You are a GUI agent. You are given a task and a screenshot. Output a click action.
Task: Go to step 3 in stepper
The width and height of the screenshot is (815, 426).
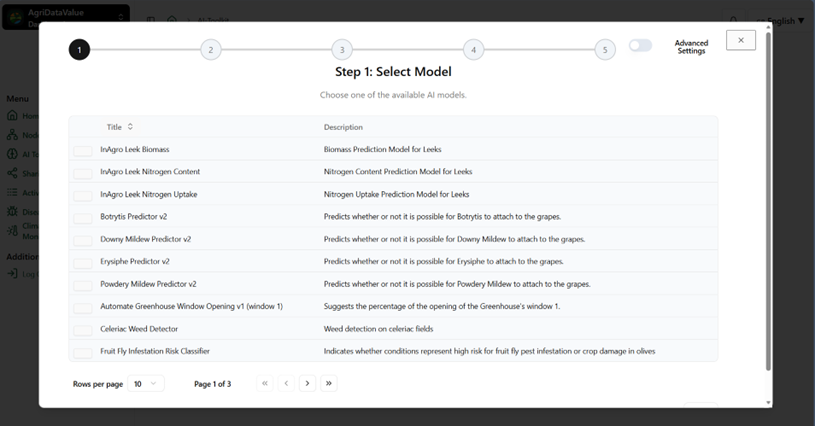[x=342, y=50]
